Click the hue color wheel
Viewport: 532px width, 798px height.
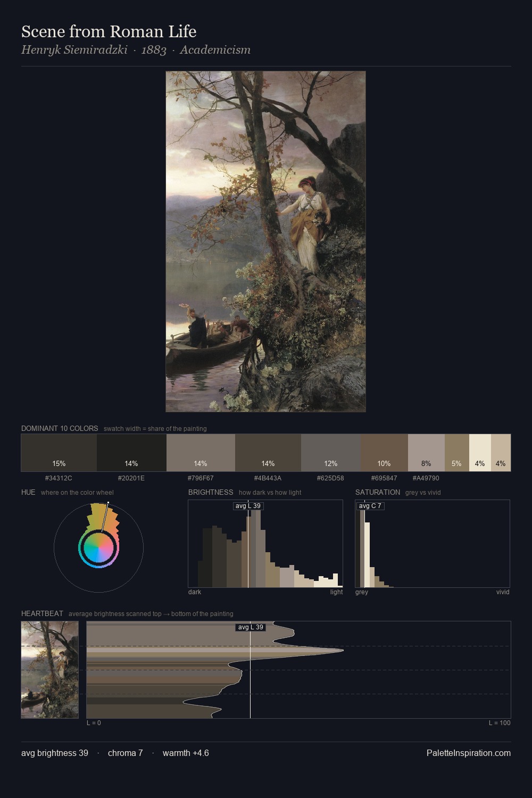tap(98, 547)
